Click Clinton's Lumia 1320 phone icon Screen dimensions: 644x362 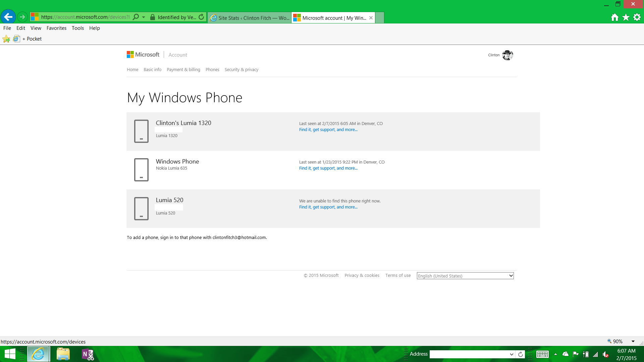coord(141,131)
